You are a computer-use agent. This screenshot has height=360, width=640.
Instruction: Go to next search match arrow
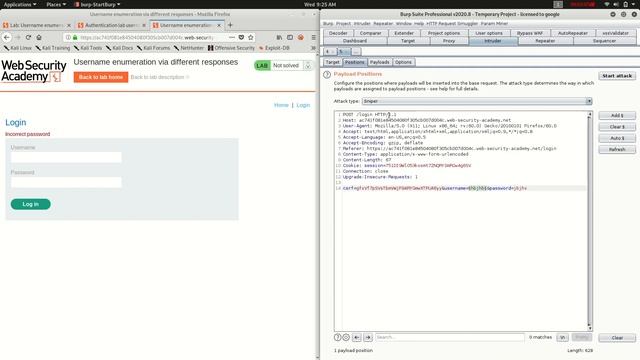[368, 337]
